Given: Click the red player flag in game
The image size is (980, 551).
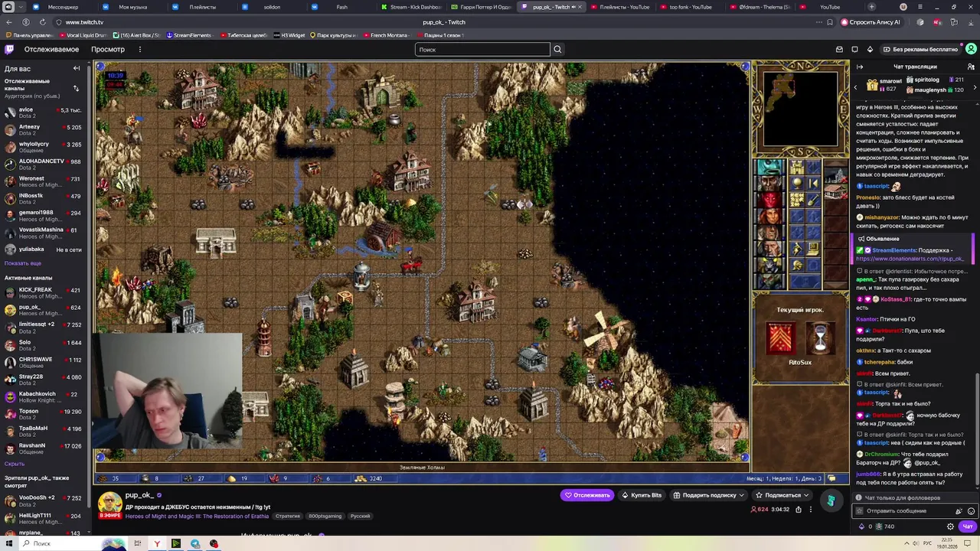Looking at the screenshot, I should 780,337.
